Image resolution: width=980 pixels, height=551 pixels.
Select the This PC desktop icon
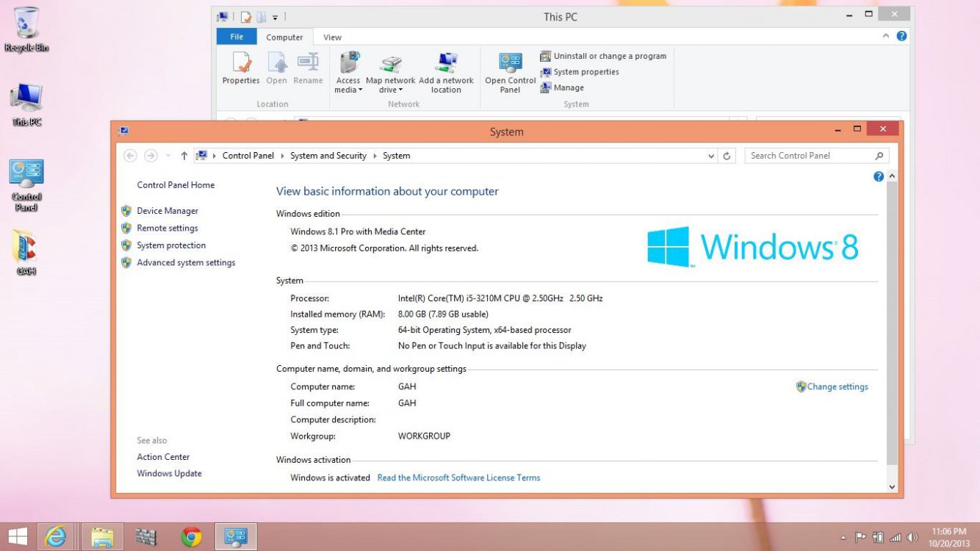coord(26,104)
